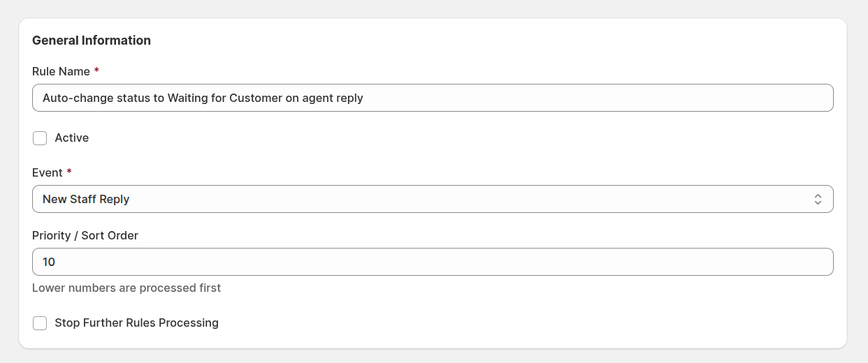Click the Rule Name input field

[433, 98]
